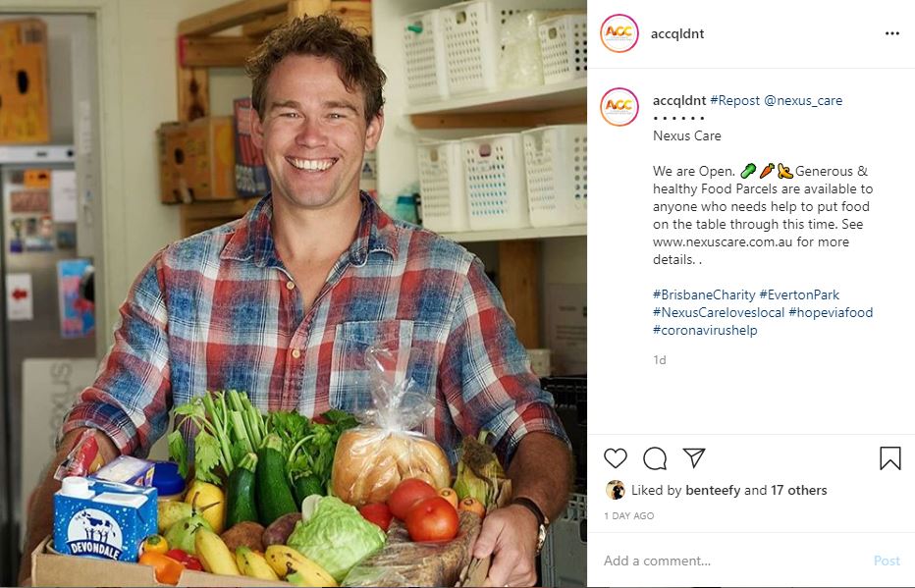View benteefy's profile from likes
The image size is (915, 588).
coord(713,490)
